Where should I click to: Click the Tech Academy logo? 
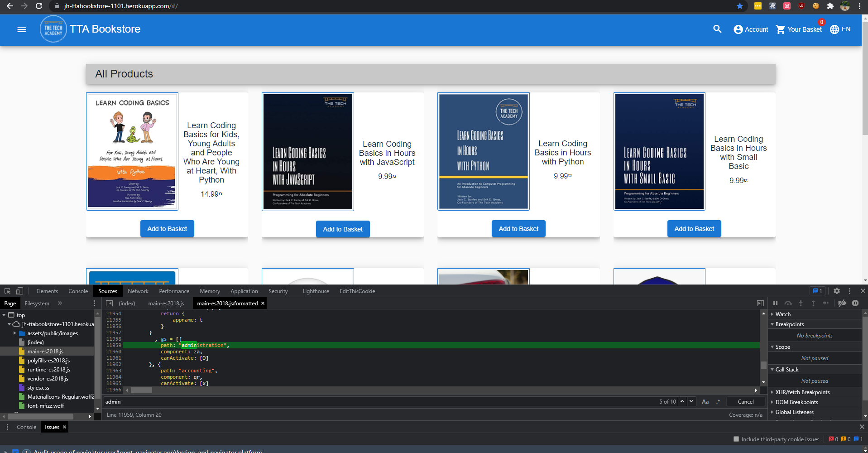pos(53,29)
